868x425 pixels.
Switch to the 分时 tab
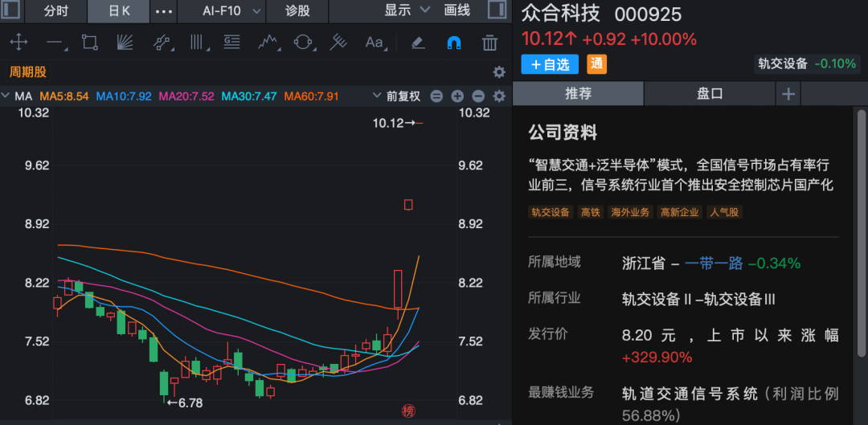[55, 11]
